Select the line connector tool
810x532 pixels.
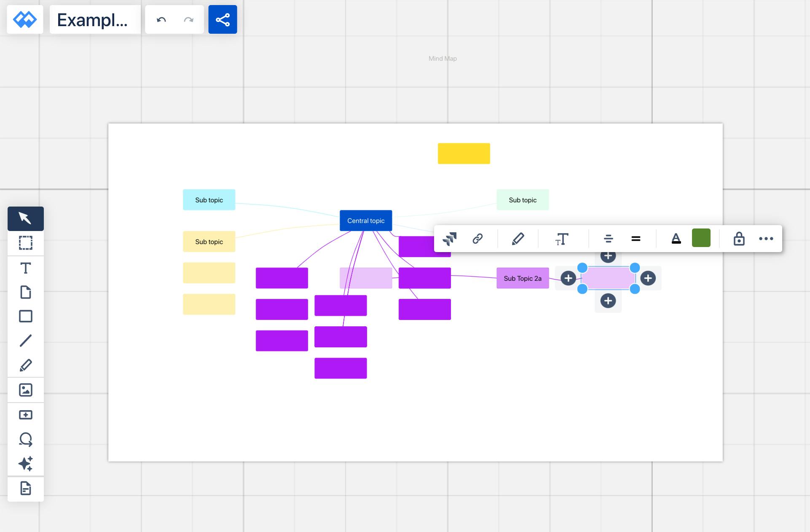26,341
